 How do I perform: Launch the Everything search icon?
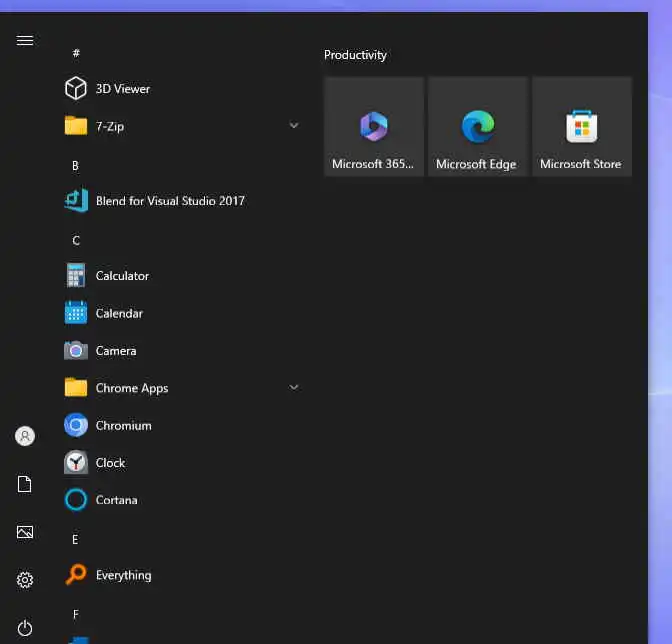76,575
